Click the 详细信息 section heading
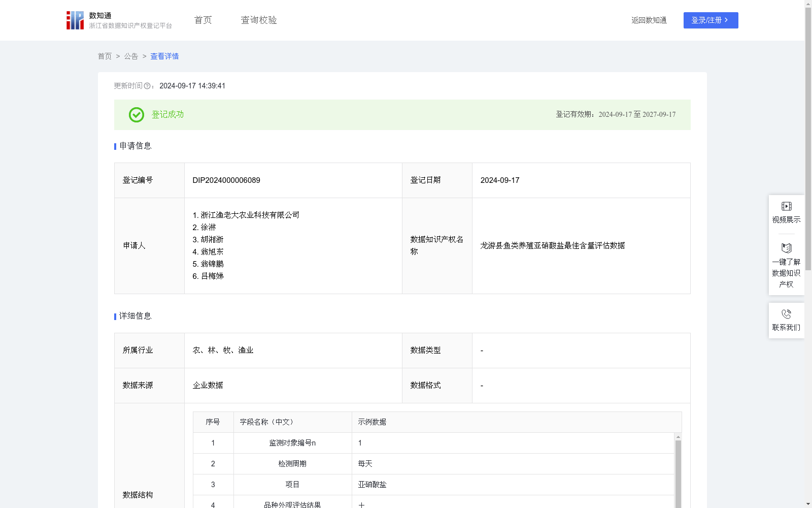Viewport: 812px width, 508px height. (x=136, y=316)
